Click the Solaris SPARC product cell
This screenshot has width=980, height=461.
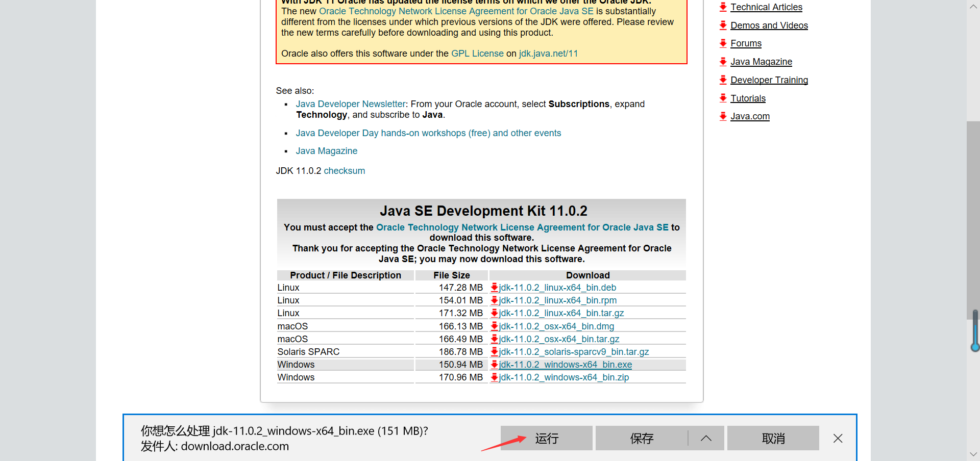click(346, 352)
